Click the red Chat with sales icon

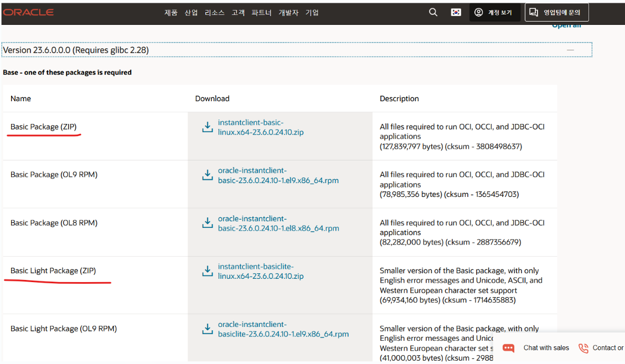508,348
